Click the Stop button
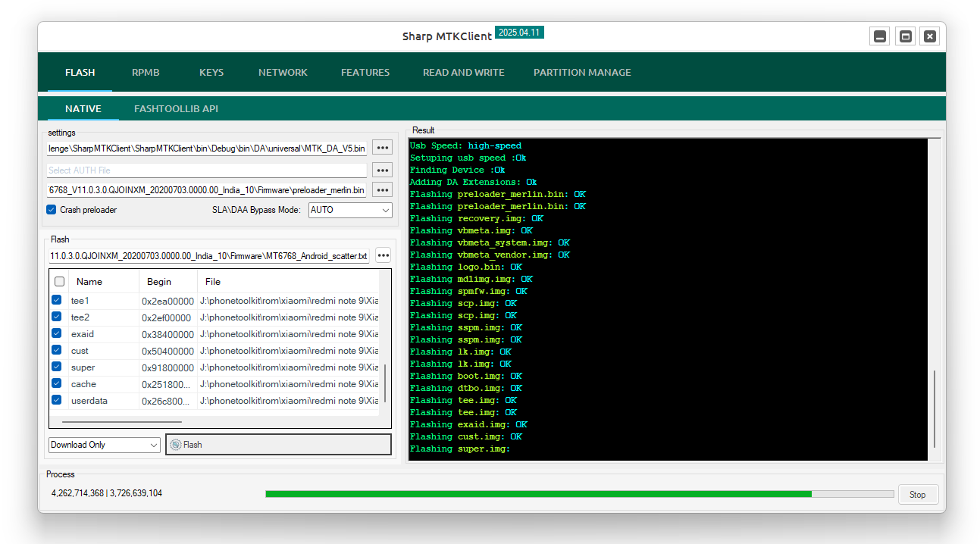 click(918, 494)
